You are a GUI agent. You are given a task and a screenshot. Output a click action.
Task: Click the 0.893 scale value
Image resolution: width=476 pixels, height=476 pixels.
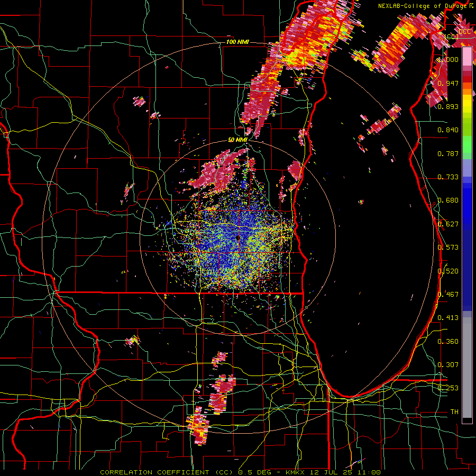pos(448,106)
